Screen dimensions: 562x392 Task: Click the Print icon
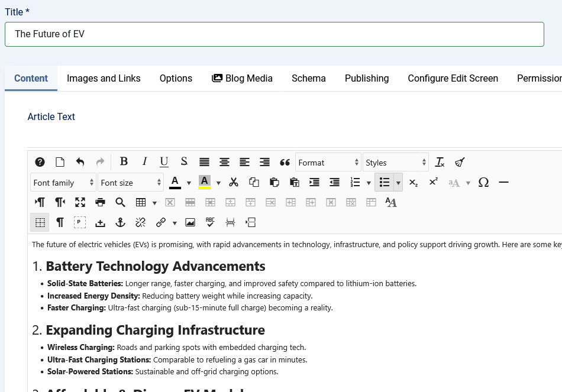click(100, 202)
